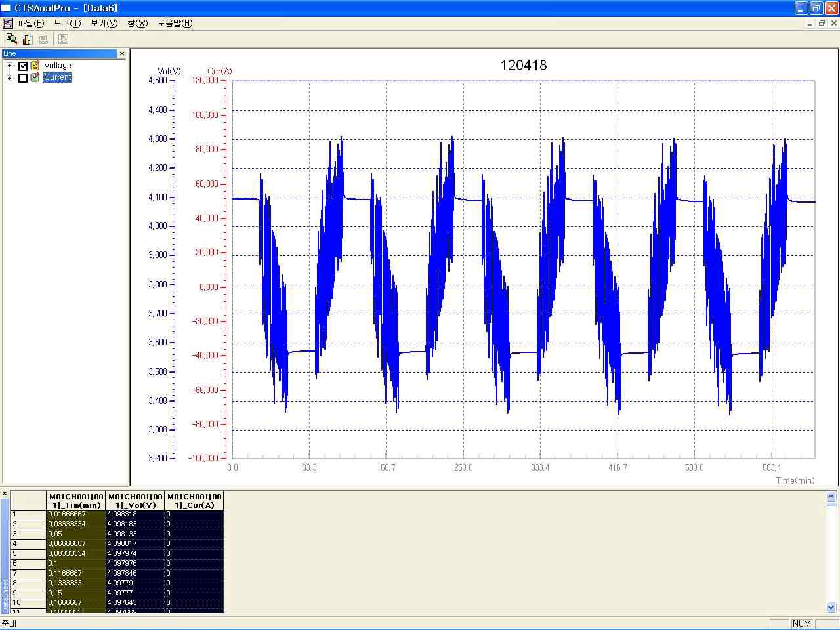This screenshot has height=630, width=840.
Task: Click the Vol(V) axis label
Action: click(169, 71)
